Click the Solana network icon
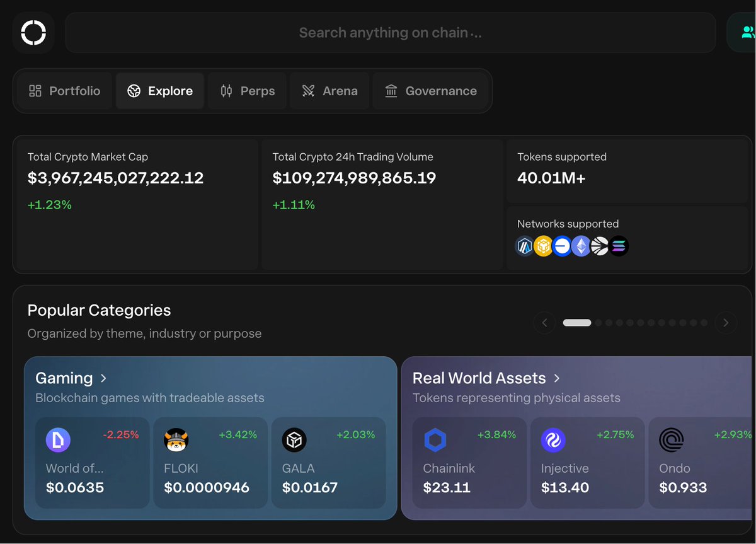Viewport: 756px width, 544px height. click(619, 246)
